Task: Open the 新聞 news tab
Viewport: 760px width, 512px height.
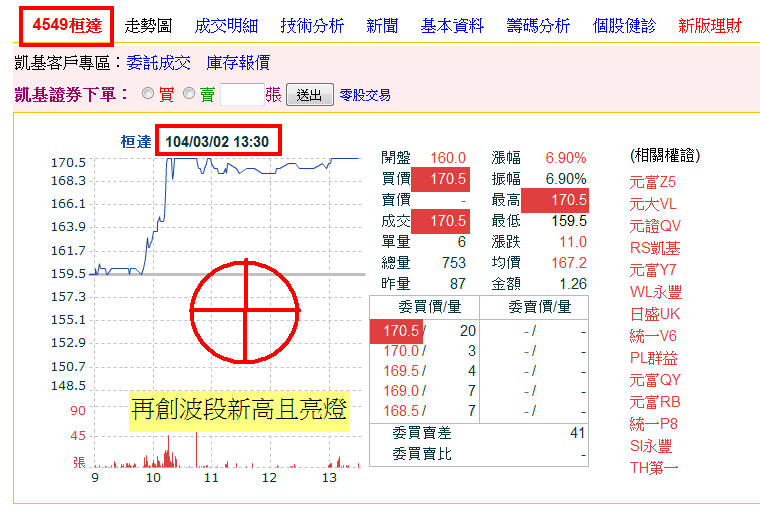Action: pos(382,26)
